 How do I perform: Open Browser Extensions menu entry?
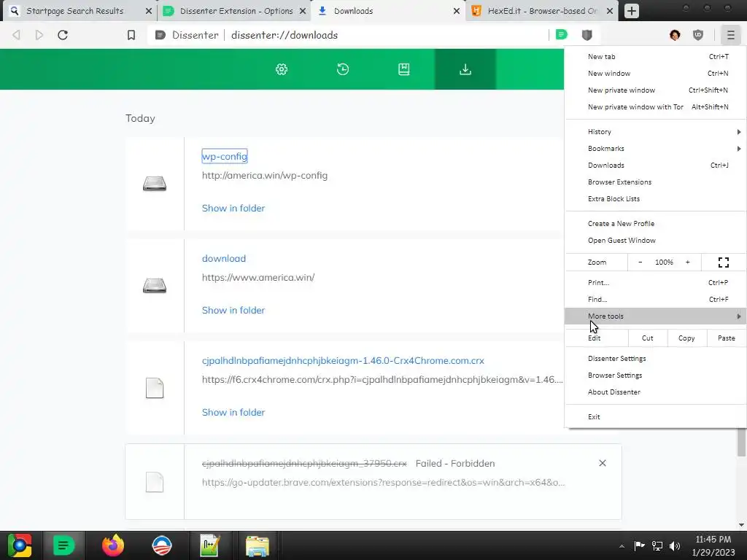pos(656,182)
